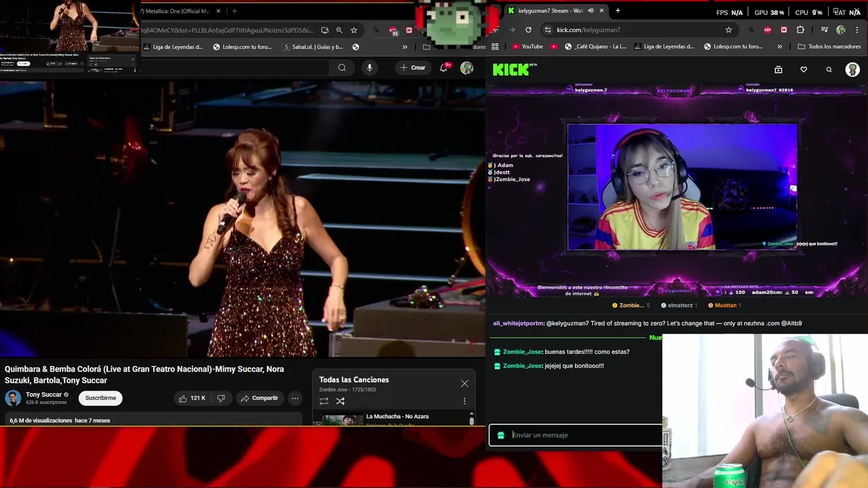Open Kick browse streams icon

point(778,69)
